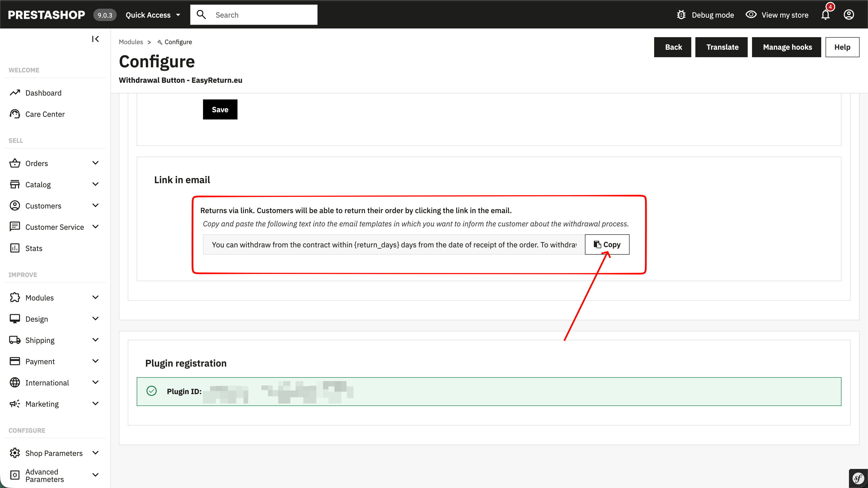Click the Modules puzzle icon

click(x=15, y=297)
